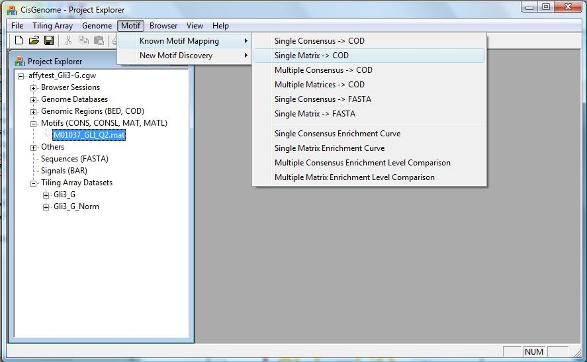
Task: Select the Gli3_G dataset
Action: pyautogui.click(x=64, y=194)
